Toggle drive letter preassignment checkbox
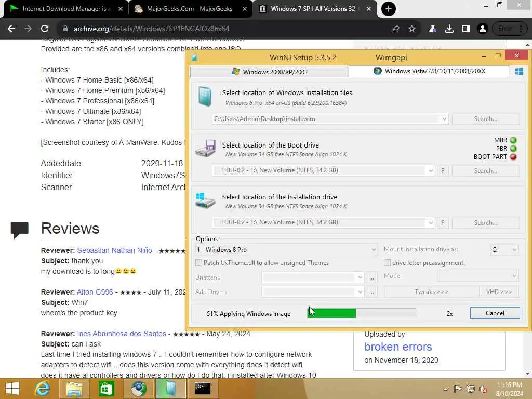The height and width of the screenshot is (399, 532). click(x=387, y=263)
